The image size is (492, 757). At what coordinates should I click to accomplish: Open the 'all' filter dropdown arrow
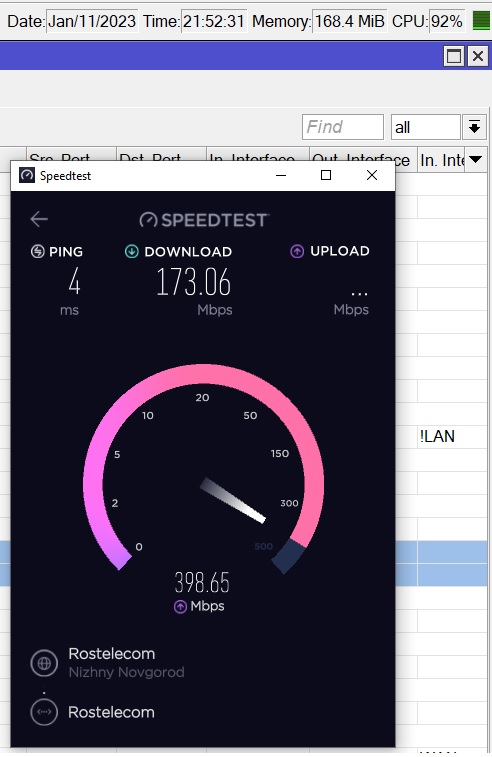tap(474, 127)
